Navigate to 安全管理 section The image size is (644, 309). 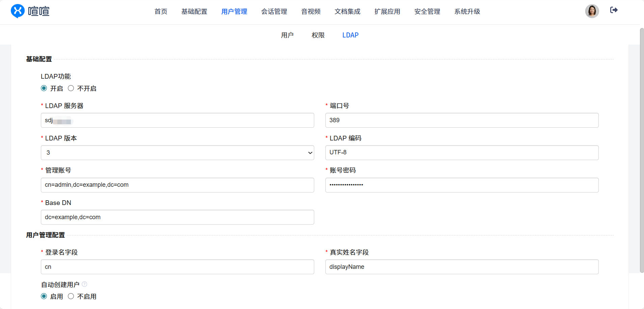coord(427,11)
